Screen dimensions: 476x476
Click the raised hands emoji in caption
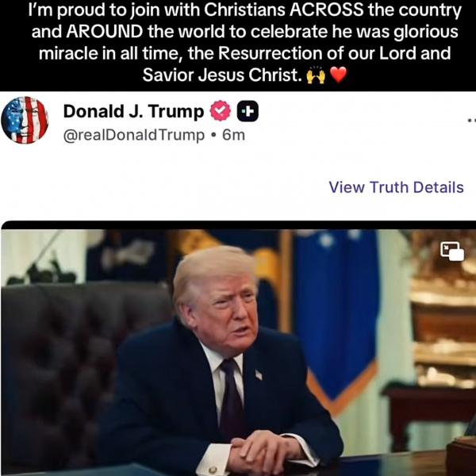point(316,75)
